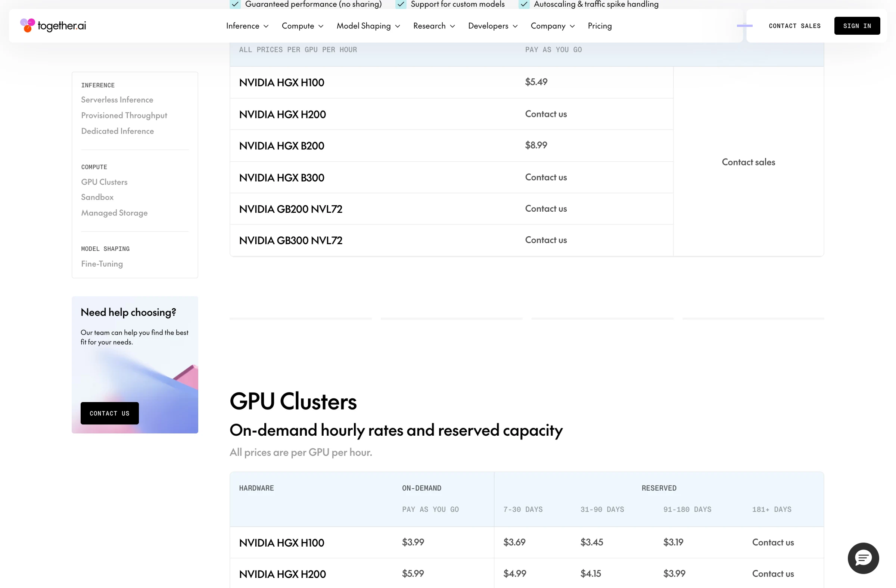Select Sandbox in the sidebar
The image size is (896, 588).
97,197
